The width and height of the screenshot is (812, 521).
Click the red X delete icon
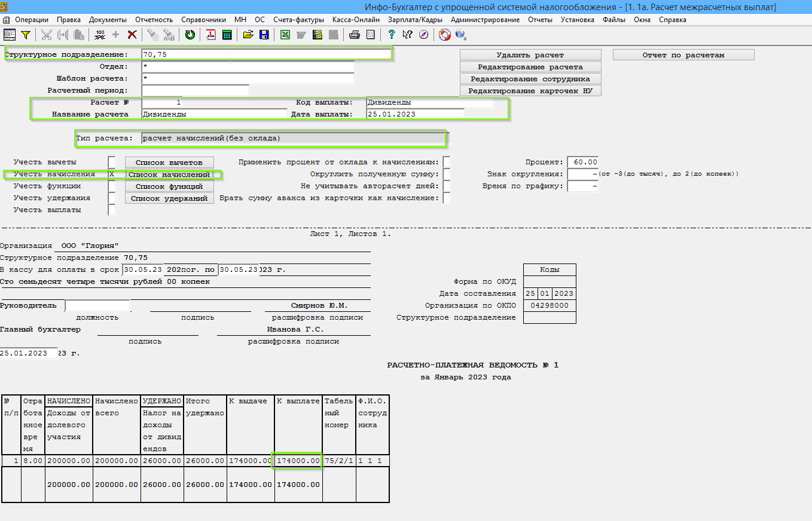[x=132, y=35]
